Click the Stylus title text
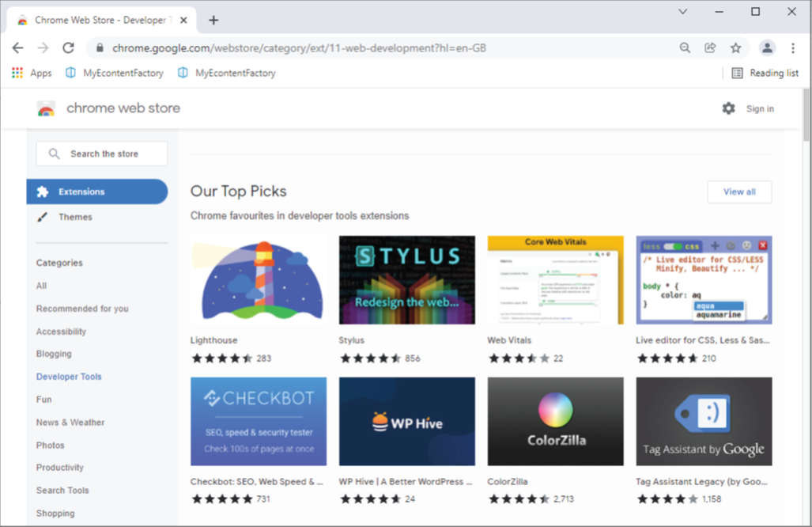The height and width of the screenshot is (527, 812). point(352,340)
